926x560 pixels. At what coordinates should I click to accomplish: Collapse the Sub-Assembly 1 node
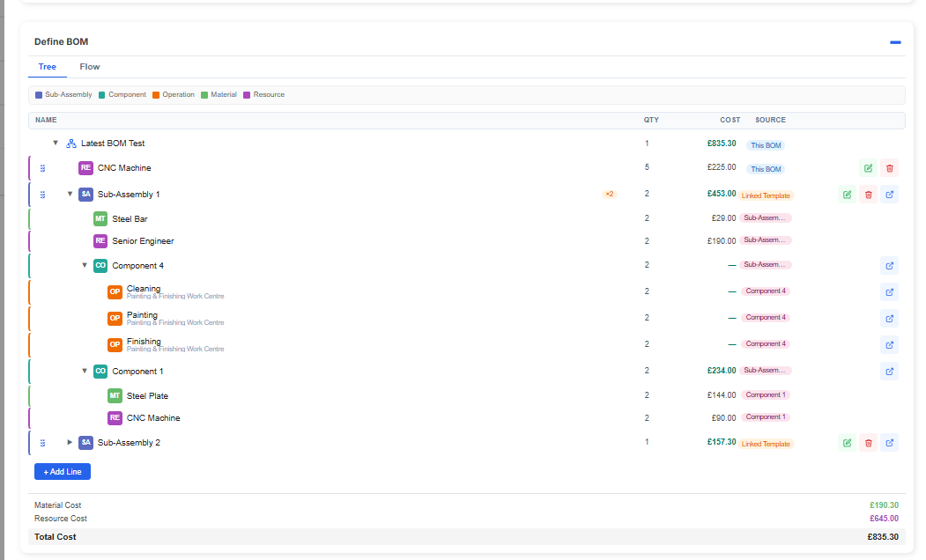[70, 194]
